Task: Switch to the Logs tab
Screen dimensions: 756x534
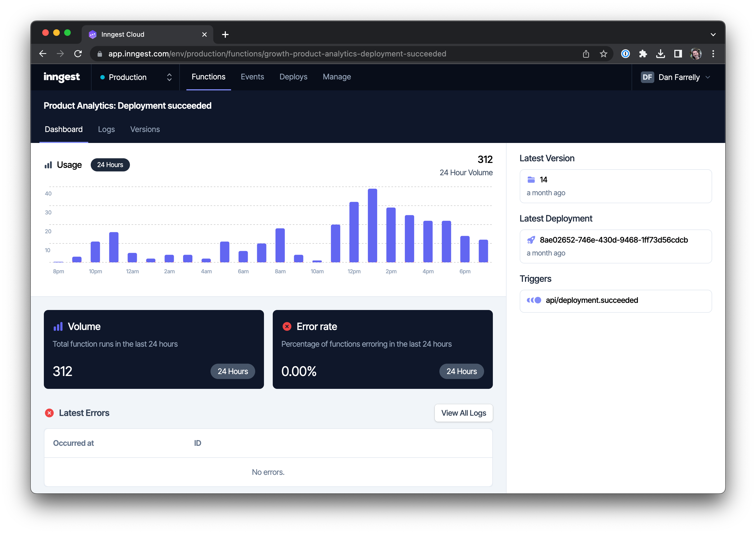Action: click(106, 129)
